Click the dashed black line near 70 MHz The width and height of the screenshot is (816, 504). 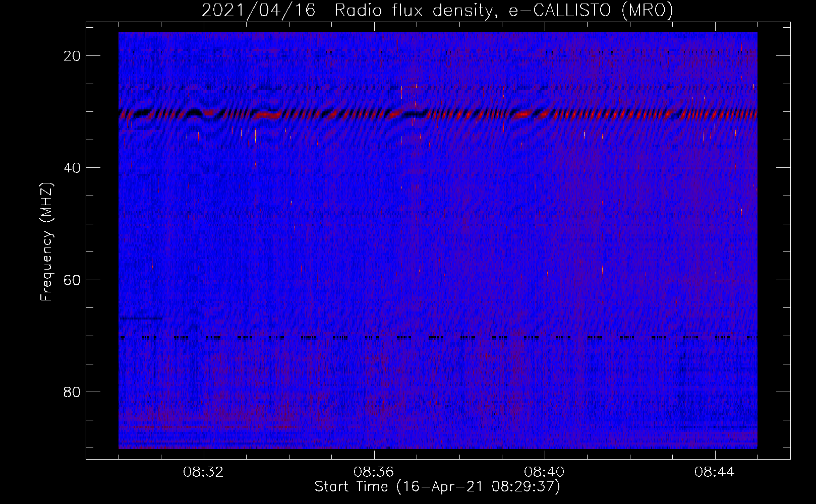click(438, 338)
